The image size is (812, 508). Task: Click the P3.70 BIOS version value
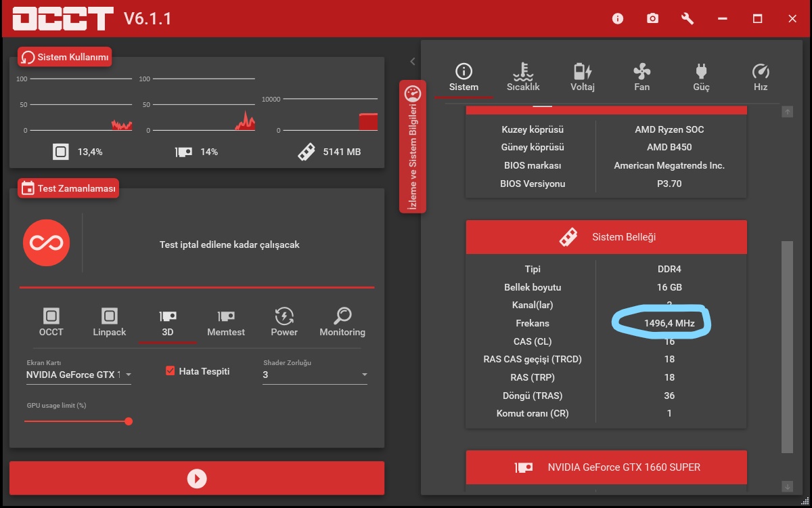[669, 184]
